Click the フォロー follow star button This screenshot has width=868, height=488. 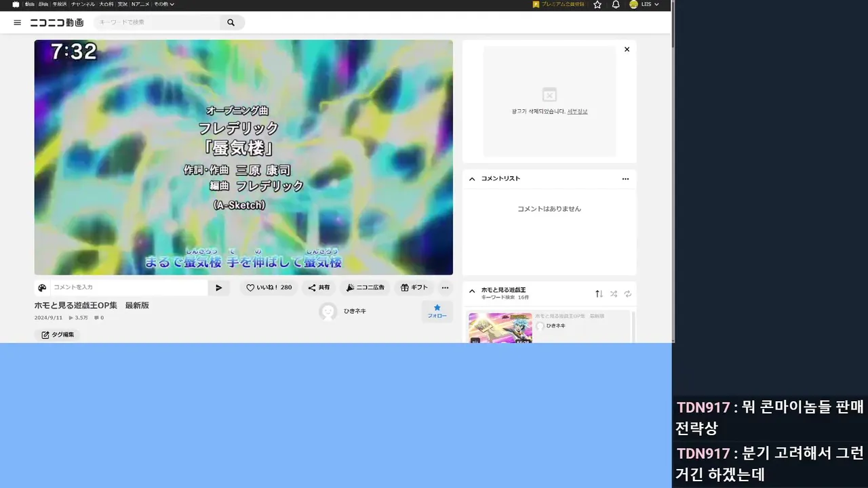click(437, 311)
